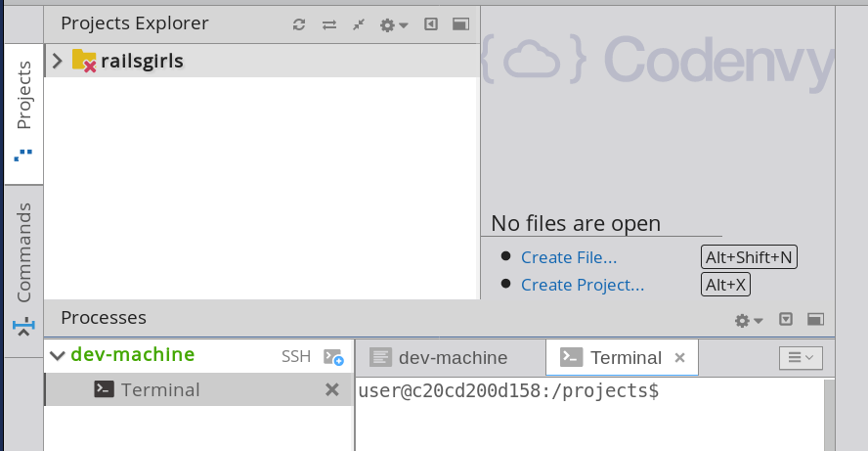Image resolution: width=868 pixels, height=451 pixels.
Task: Select dev-machine in the process tree
Action: (x=133, y=354)
